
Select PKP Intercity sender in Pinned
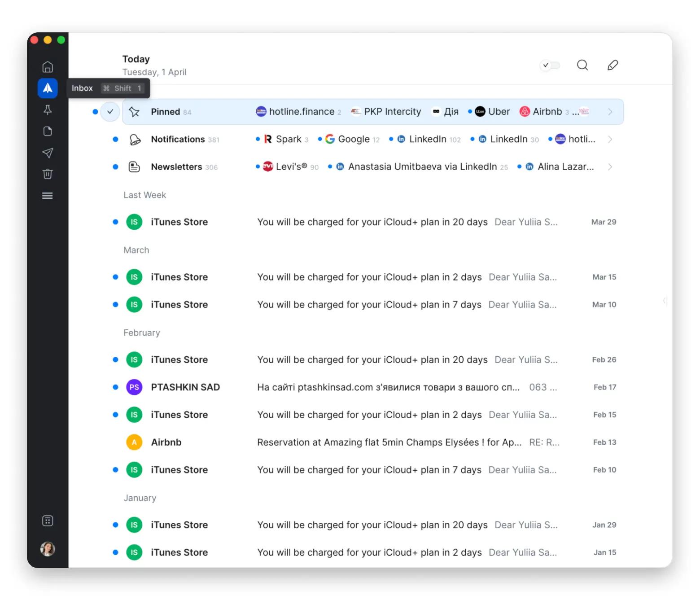(x=386, y=112)
